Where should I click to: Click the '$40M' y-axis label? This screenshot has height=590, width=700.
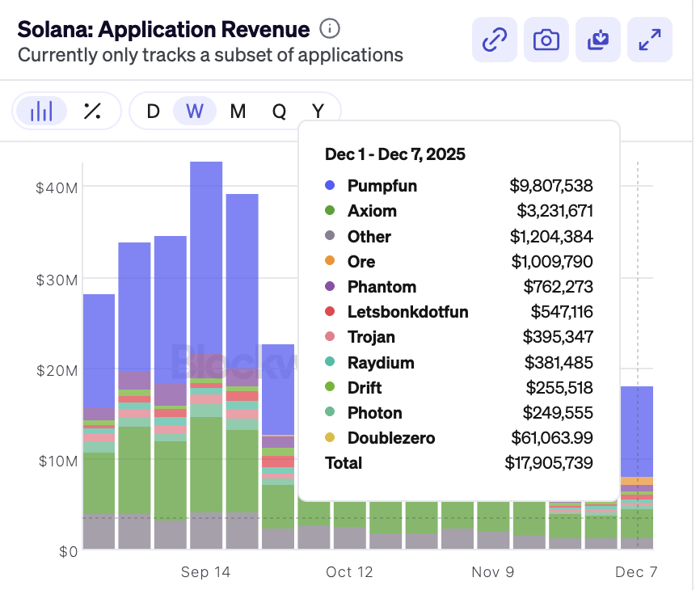click(57, 188)
